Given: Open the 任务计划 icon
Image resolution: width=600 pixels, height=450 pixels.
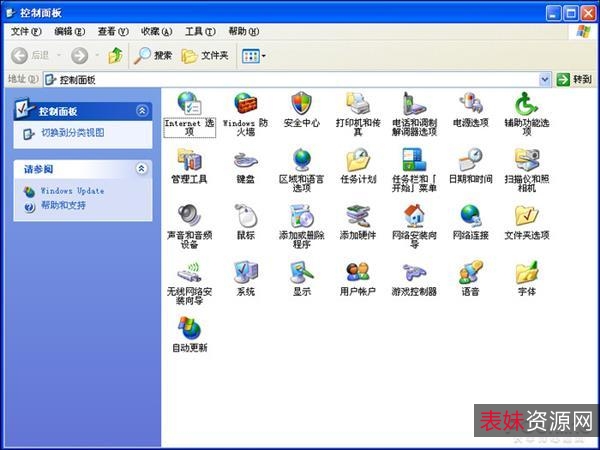Looking at the screenshot, I should [358, 159].
